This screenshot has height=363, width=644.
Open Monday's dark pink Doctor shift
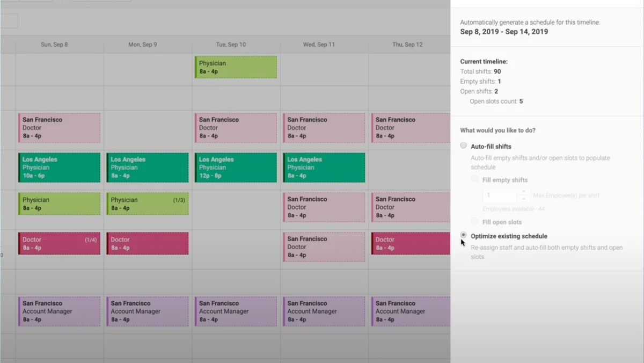148,244
